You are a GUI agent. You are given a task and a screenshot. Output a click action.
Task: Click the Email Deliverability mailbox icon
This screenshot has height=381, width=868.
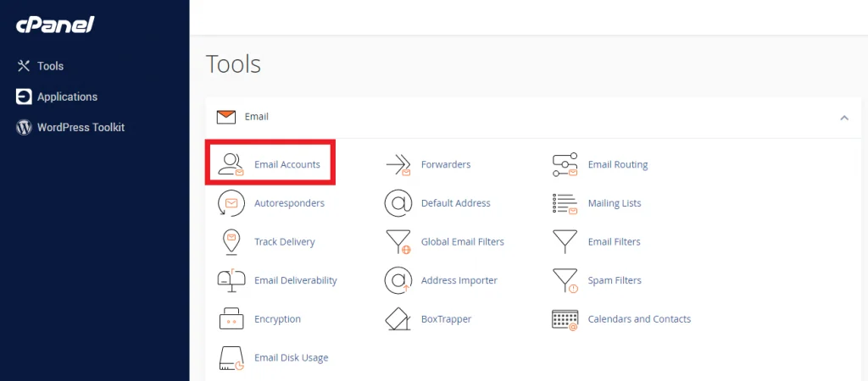tap(231, 280)
